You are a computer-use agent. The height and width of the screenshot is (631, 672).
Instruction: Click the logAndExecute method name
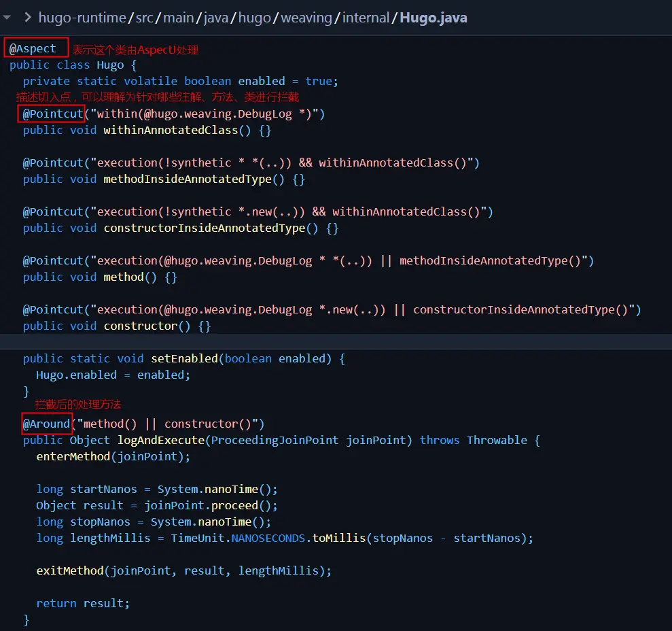click(x=161, y=440)
